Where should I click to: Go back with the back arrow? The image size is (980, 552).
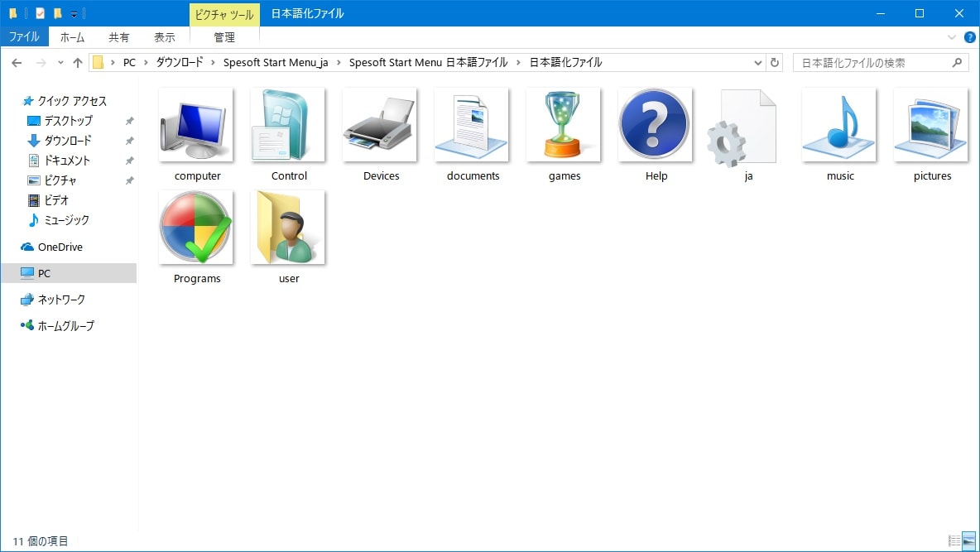coord(17,63)
